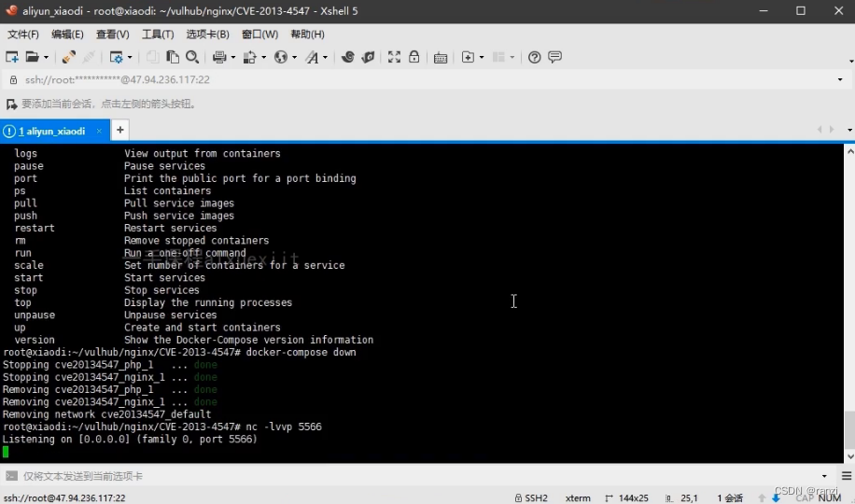Expand the Properties icon dropdown arrow
The width and height of the screenshot is (855, 504).
130,57
